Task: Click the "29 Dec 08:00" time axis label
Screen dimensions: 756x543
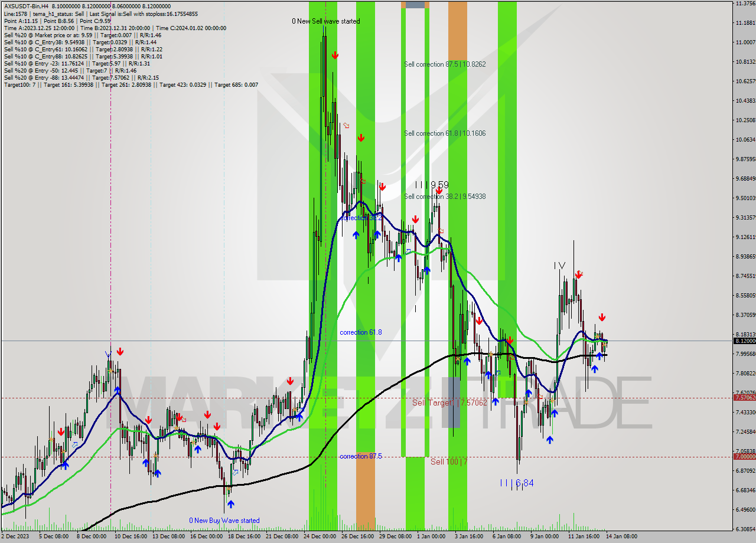Action: pos(396,537)
